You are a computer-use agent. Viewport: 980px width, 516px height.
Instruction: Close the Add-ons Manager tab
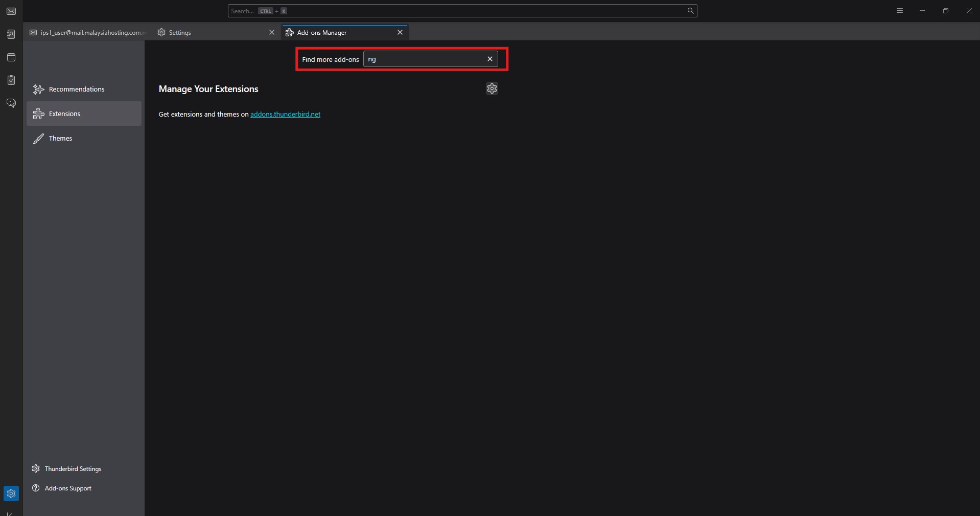point(400,33)
